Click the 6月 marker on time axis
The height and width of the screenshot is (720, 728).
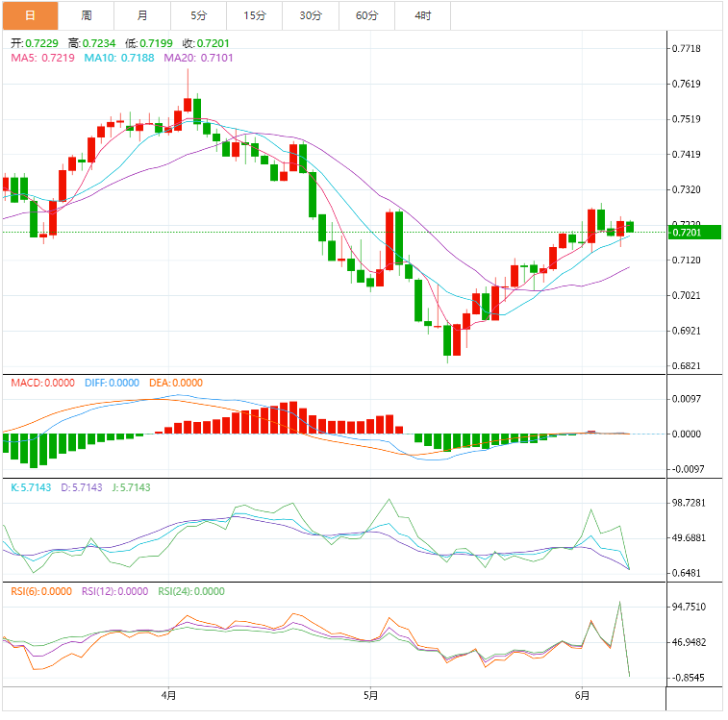[x=582, y=694]
